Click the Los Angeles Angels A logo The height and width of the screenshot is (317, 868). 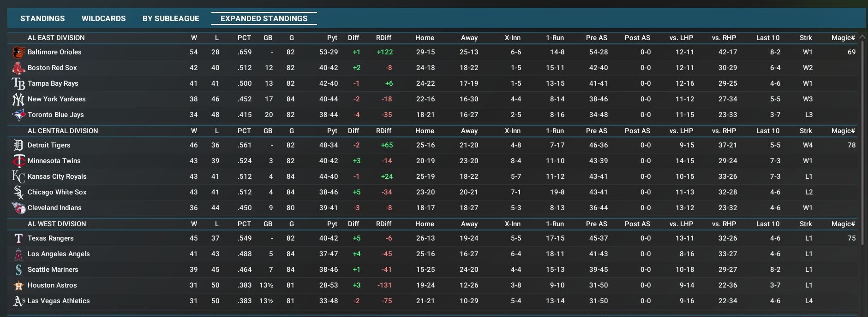(18, 254)
